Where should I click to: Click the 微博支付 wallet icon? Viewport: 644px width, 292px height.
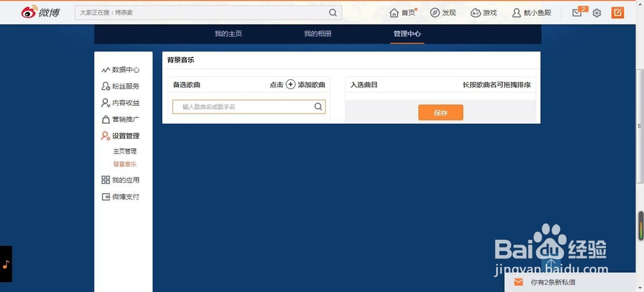point(106,197)
